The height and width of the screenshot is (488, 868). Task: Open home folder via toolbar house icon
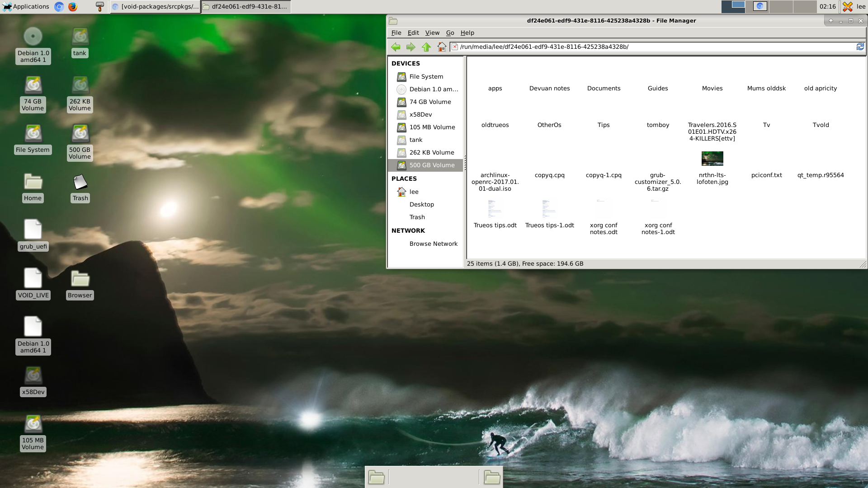[x=442, y=47]
